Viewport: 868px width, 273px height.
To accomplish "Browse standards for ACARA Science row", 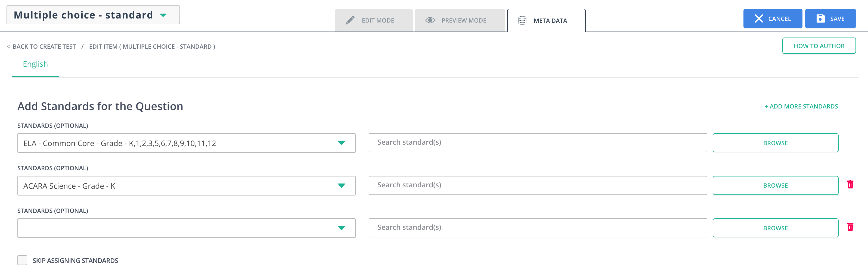I will pos(775,185).
